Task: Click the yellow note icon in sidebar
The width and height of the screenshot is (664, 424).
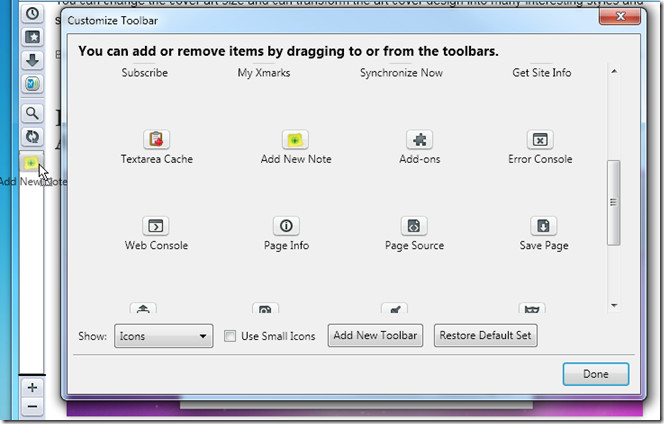Action: coord(31,162)
